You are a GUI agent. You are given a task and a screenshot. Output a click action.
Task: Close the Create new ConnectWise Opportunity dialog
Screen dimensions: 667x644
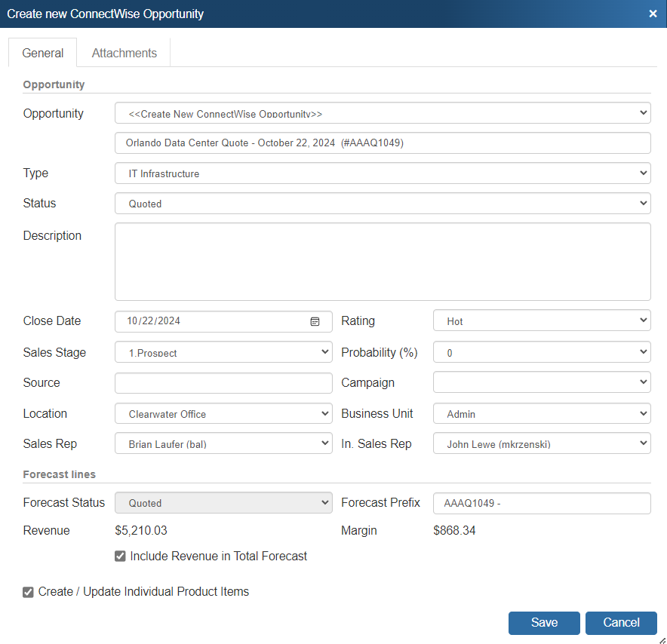click(x=653, y=13)
